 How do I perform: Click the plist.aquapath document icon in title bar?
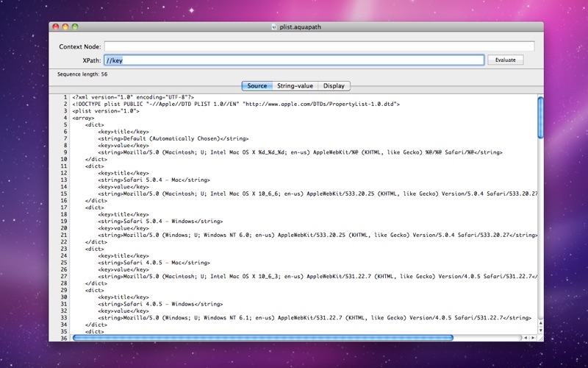click(x=274, y=27)
